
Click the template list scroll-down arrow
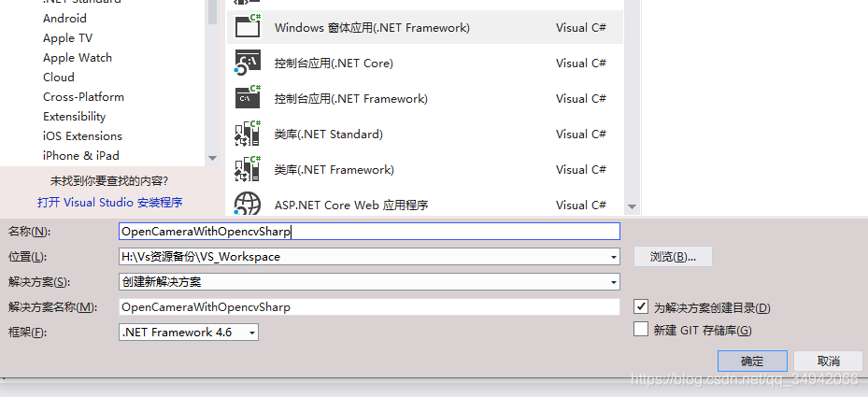pos(632,207)
